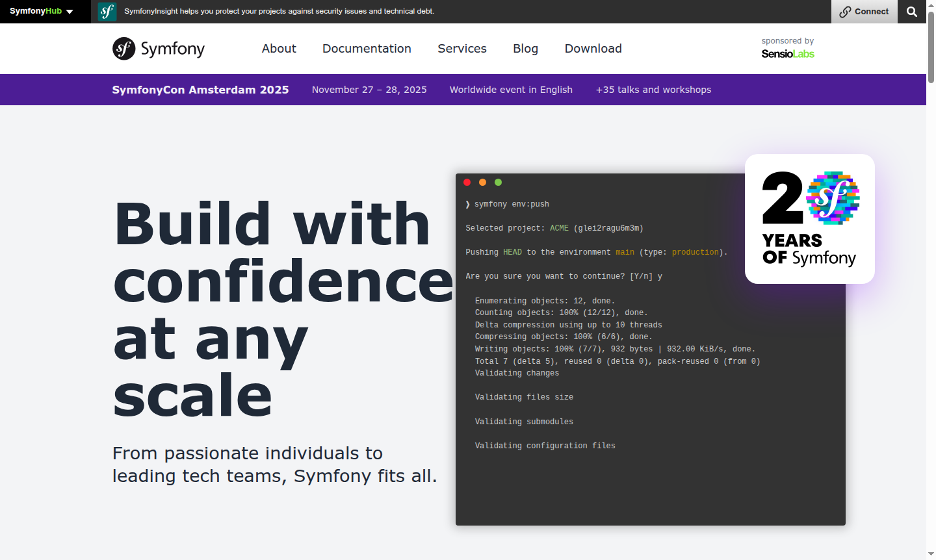Image resolution: width=936 pixels, height=560 pixels.
Task: Expand the SymfonyHub dropdown
Action: click(x=39, y=11)
